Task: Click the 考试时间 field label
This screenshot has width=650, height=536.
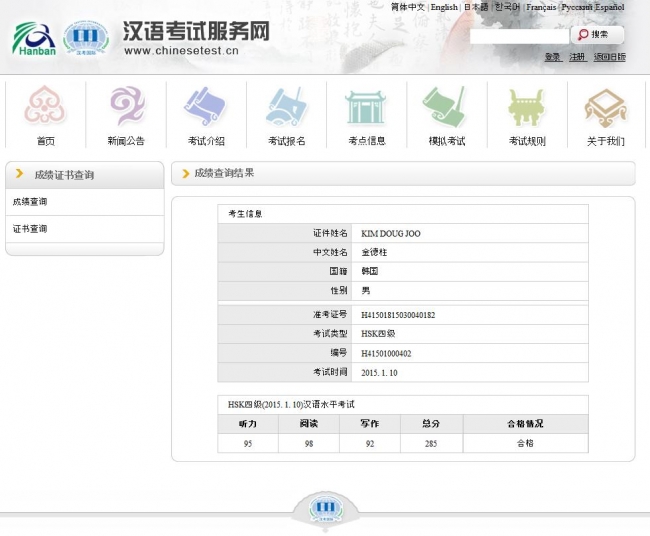Action: tap(330, 372)
